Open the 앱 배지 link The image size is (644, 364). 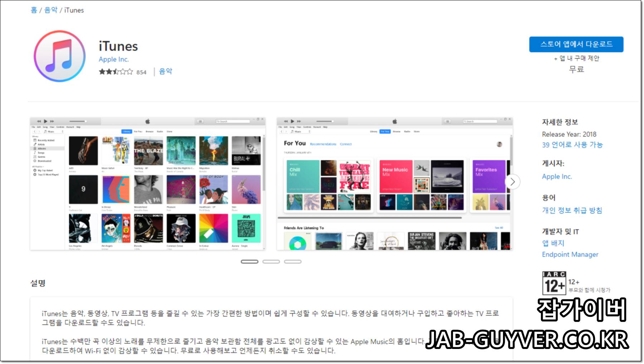click(x=553, y=243)
